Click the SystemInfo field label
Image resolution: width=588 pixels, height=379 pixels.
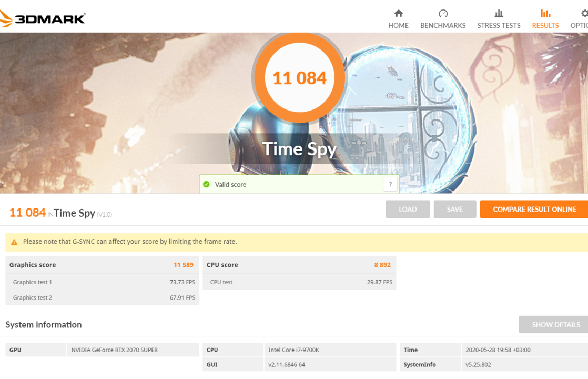click(420, 364)
